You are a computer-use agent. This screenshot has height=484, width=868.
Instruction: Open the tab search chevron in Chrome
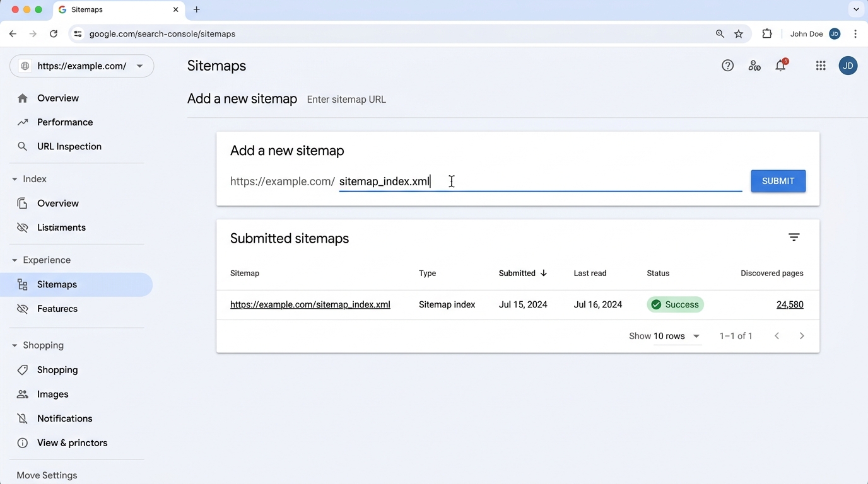(856, 9)
